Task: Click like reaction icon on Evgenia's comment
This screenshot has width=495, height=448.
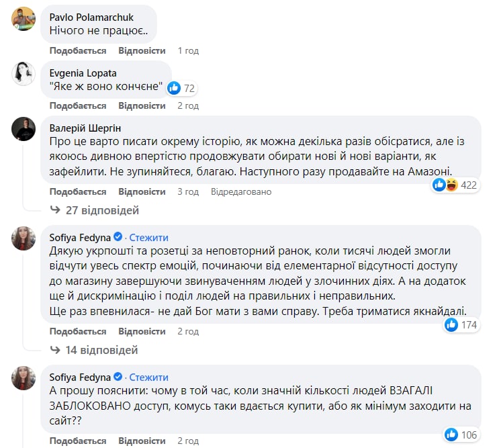Action: [x=174, y=88]
